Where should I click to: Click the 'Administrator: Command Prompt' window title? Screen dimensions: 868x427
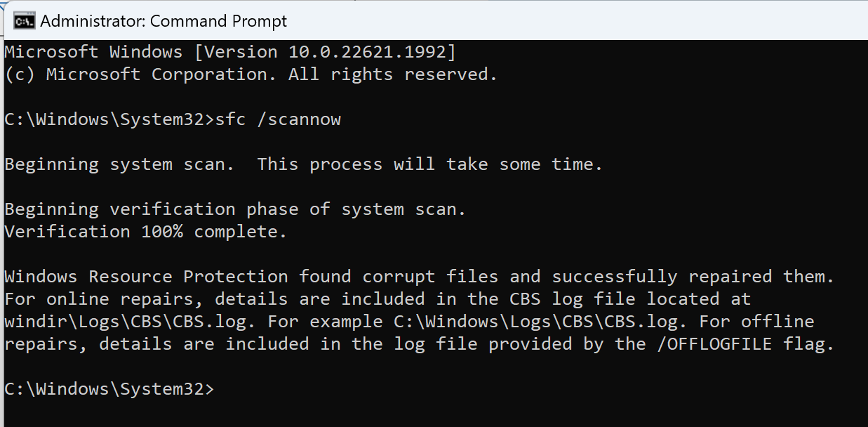tap(163, 21)
